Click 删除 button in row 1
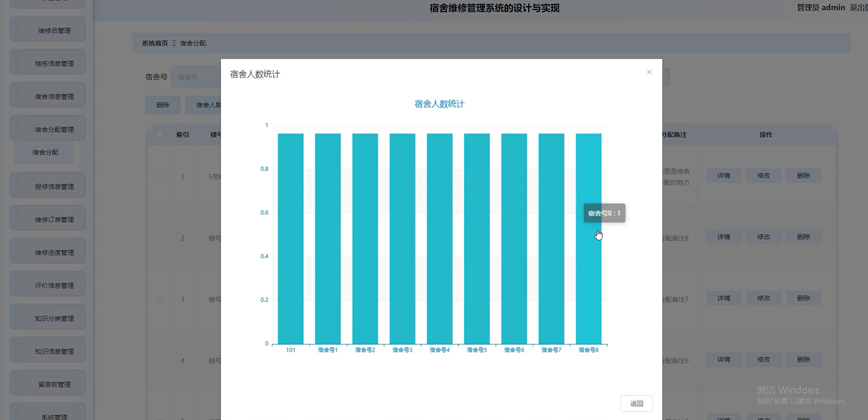The height and width of the screenshot is (420, 868). tap(803, 176)
